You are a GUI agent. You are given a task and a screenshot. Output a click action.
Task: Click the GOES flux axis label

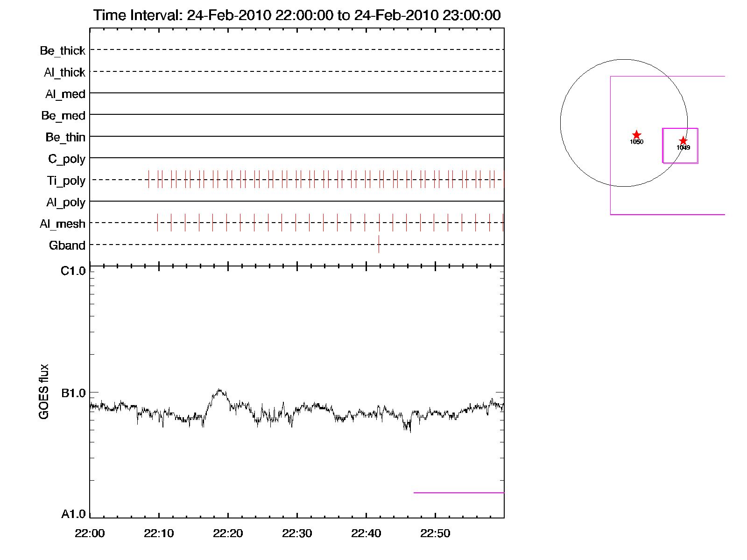44,392
